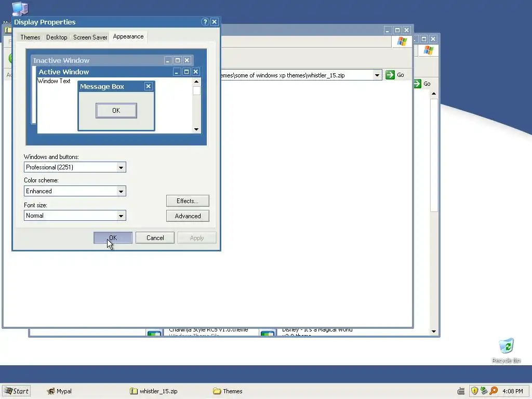Switch to Themes folder taskbar item
Screen dimensions: 532x399
coord(228,391)
